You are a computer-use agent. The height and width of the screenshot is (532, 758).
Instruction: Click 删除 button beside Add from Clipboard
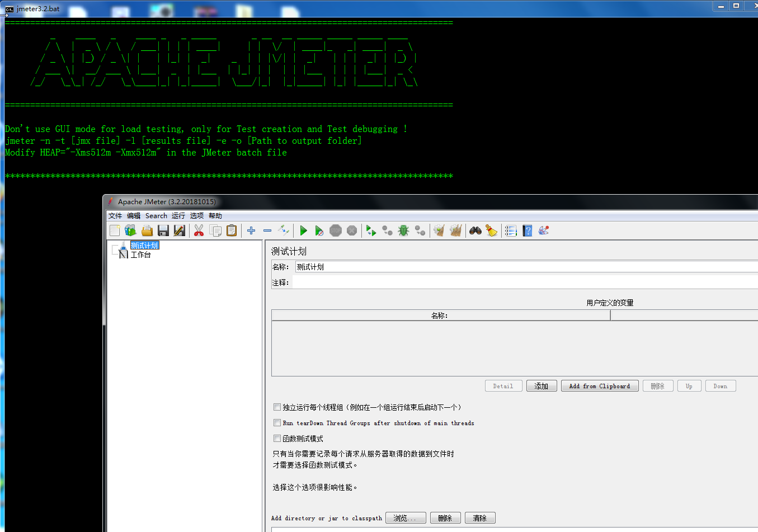pos(658,386)
